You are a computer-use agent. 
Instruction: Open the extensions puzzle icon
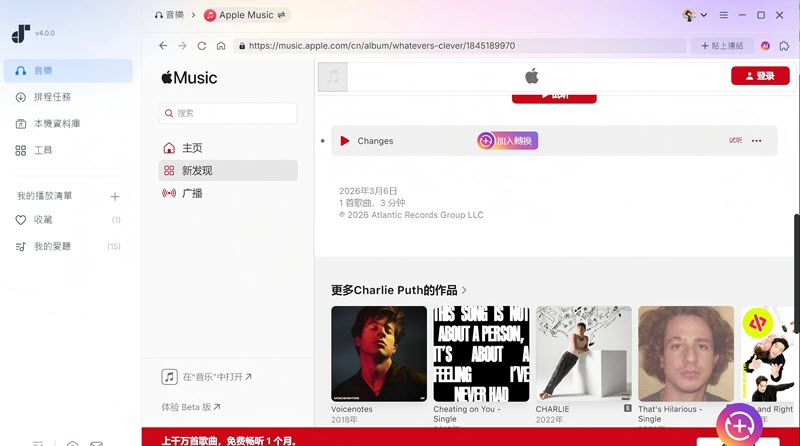[784, 45]
